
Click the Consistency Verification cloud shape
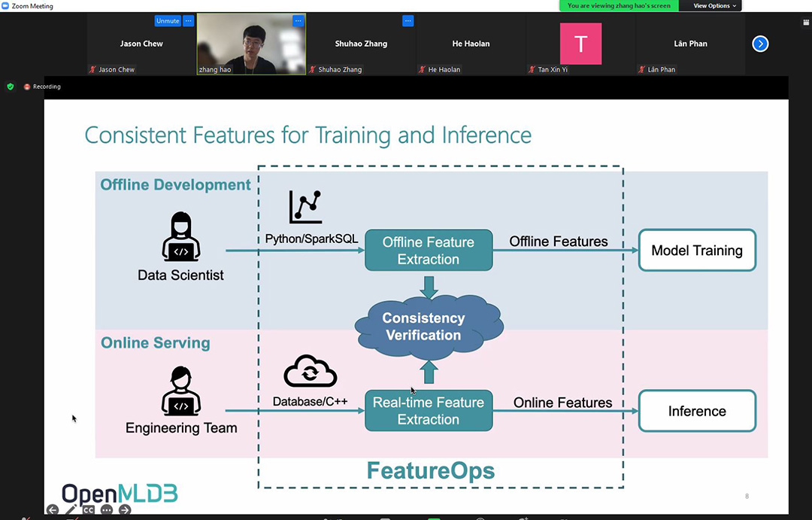tap(429, 327)
